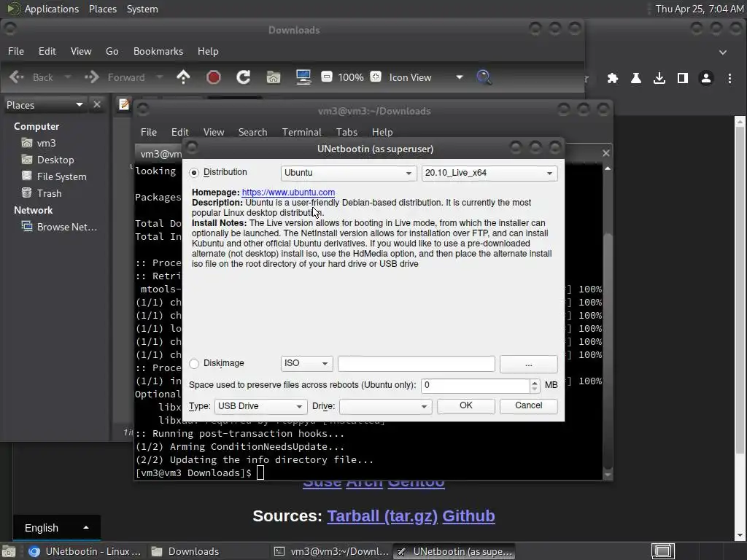Click the Home folder toolbar icon
Viewport: 747px width, 560px height.
pos(274,77)
